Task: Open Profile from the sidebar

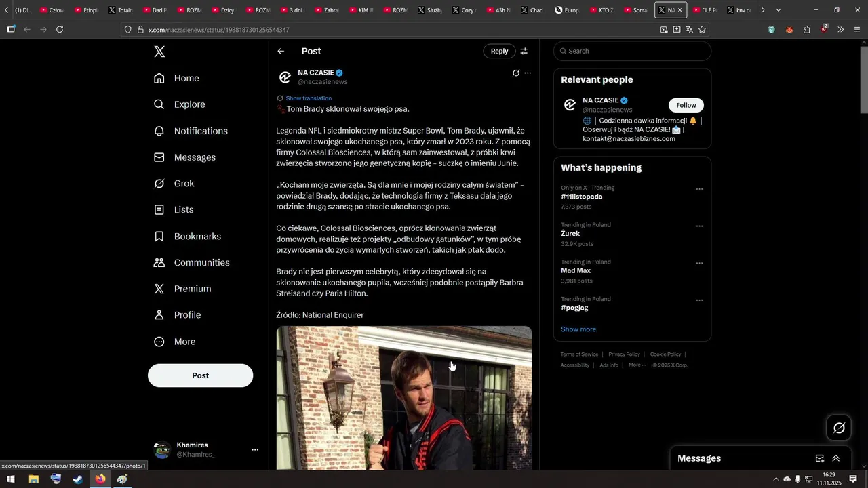Action: [x=177, y=315]
